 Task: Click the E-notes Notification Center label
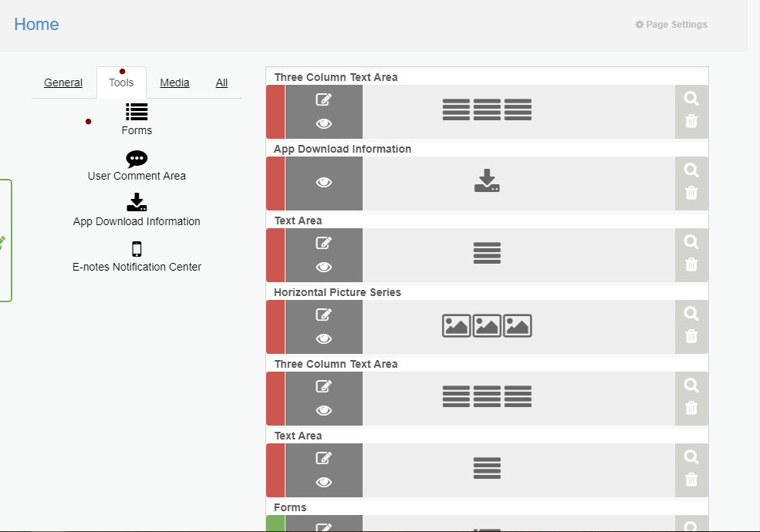point(137,267)
